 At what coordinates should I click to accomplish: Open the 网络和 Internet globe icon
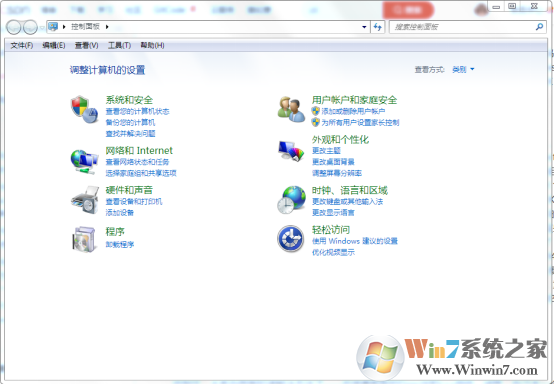84,162
